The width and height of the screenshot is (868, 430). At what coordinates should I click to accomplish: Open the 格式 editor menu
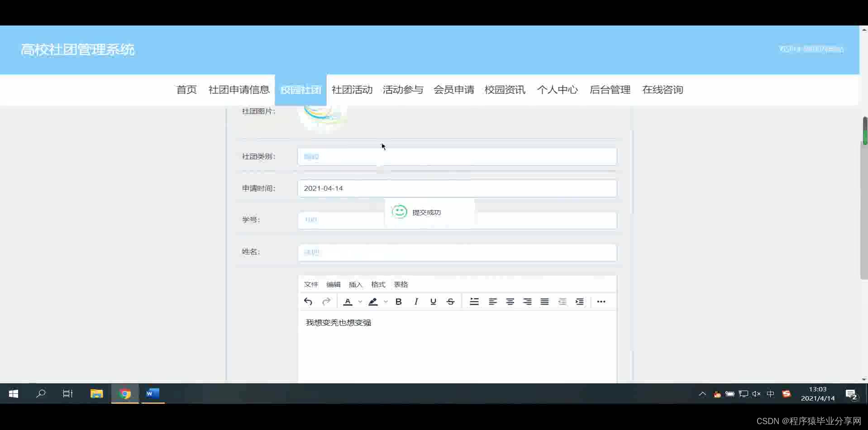(378, 284)
